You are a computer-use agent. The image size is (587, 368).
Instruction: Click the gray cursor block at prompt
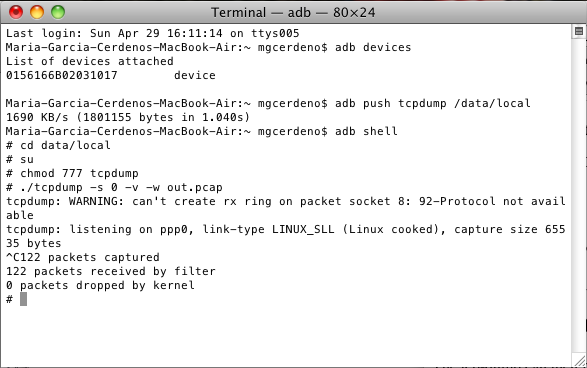23,299
